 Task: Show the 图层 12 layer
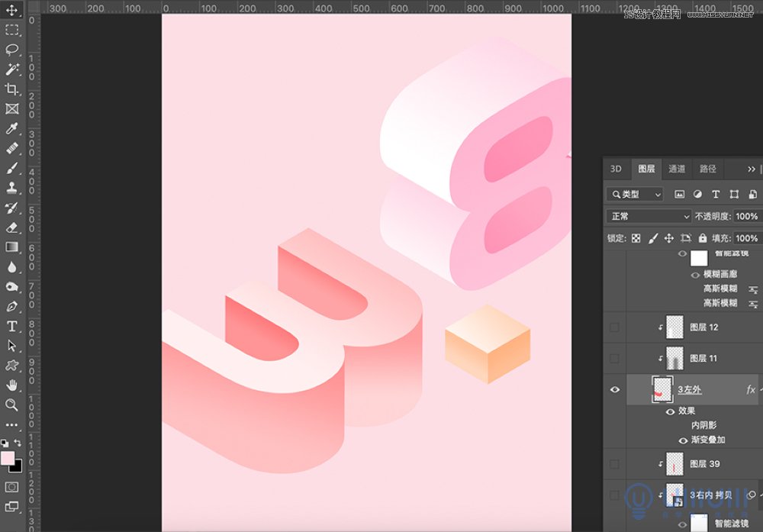pyautogui.click(x=615, y=327)
